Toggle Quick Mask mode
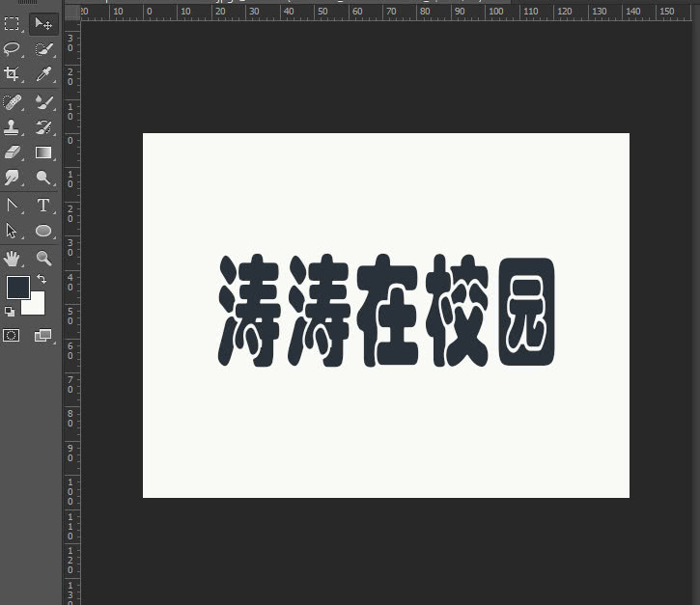 (12, 336)
